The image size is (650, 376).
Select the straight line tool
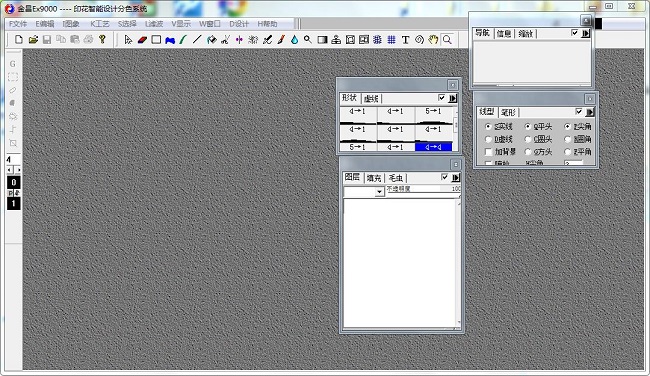(197, 40)
